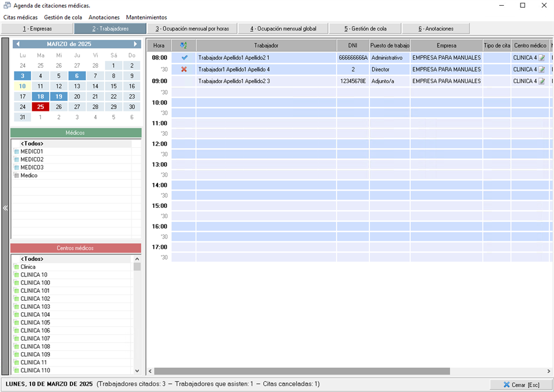Select MEDICO3 in the Médicos list
The width and height of the screenshot is (554, 392).
click(x=32, y=167)
